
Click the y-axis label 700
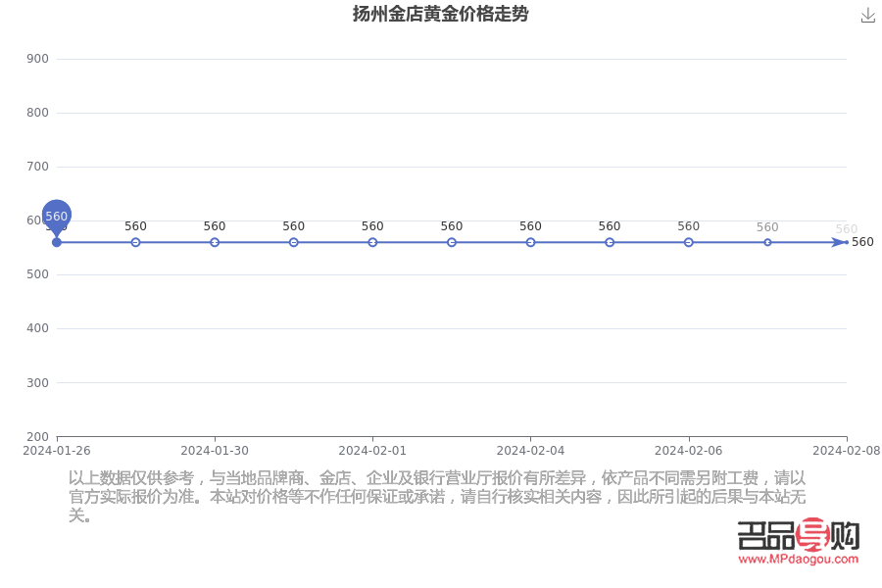click(37, 167)
